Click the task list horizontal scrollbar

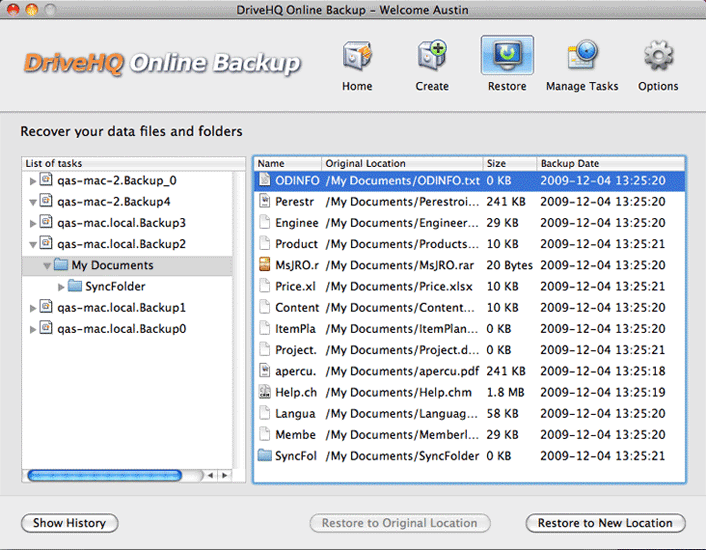pos(105,476)
